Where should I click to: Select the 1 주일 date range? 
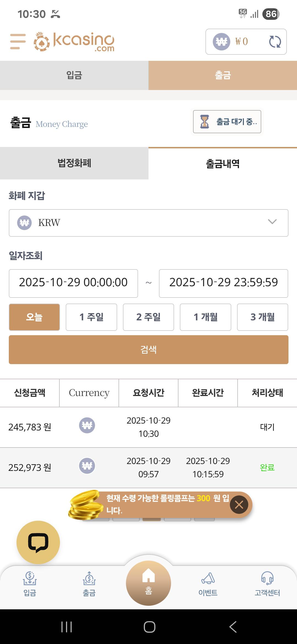click(x=91, y=317)
